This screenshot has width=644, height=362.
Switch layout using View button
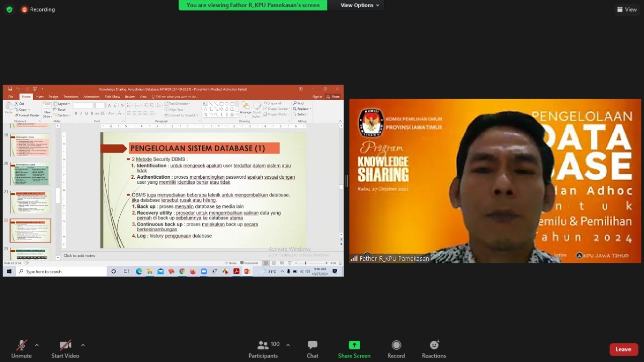pos(627,10)
